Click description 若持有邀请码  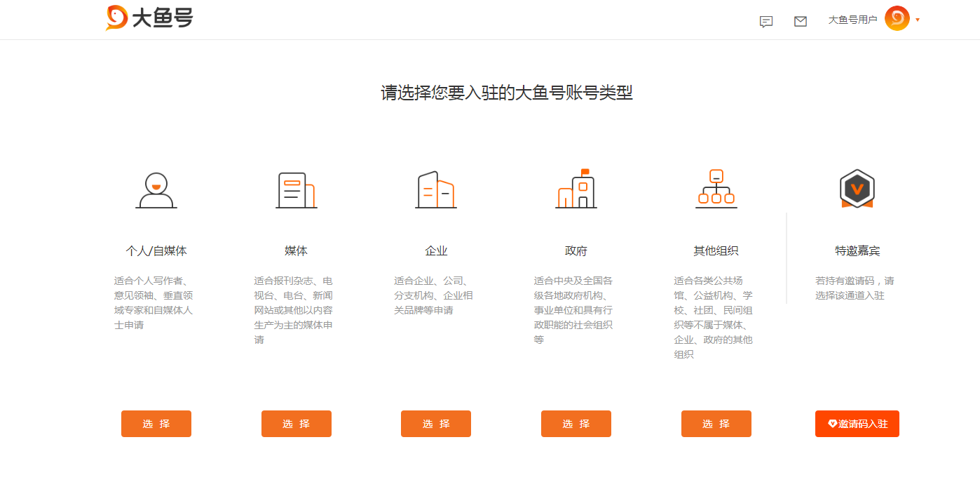[x=855, y=288]
